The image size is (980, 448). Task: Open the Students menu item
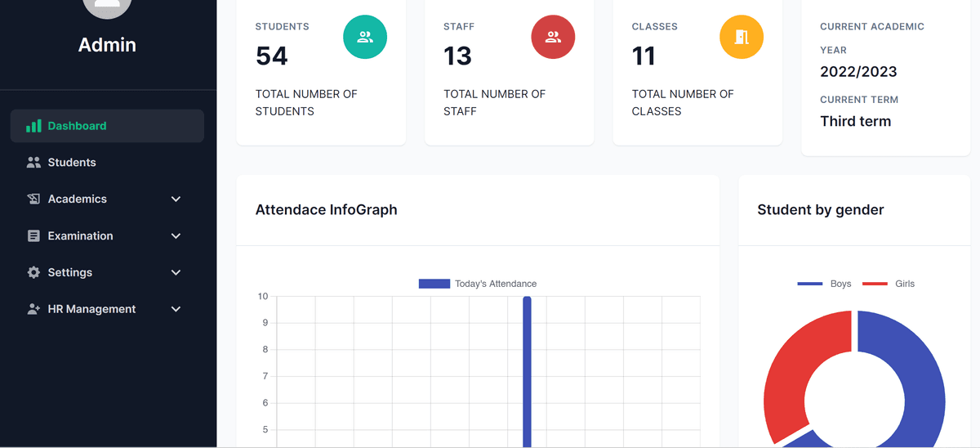tap(72, 163)
